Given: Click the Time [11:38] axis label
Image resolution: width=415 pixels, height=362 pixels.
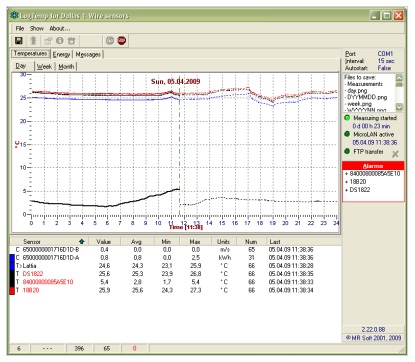Looking at the screenshot, I should [x=186, y=227].
